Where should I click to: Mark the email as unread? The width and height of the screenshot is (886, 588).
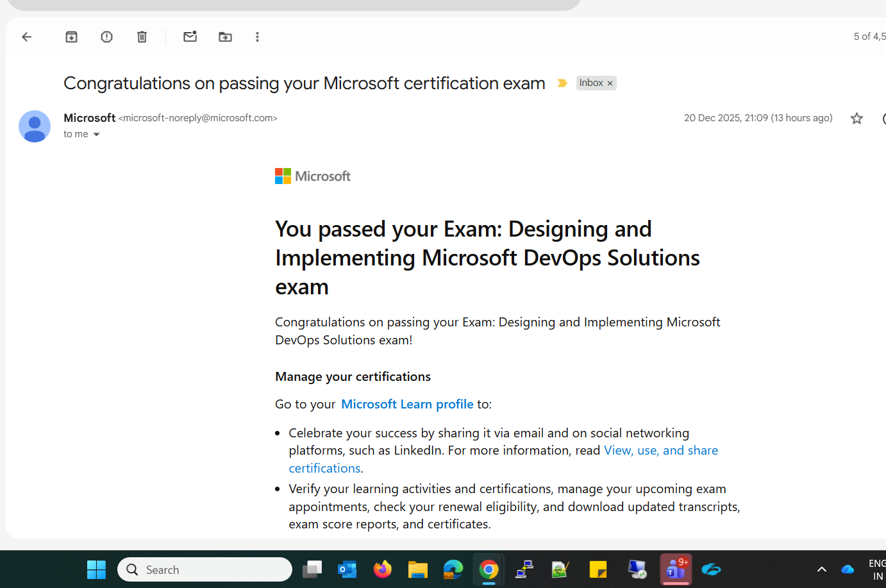tap(190, 37)
